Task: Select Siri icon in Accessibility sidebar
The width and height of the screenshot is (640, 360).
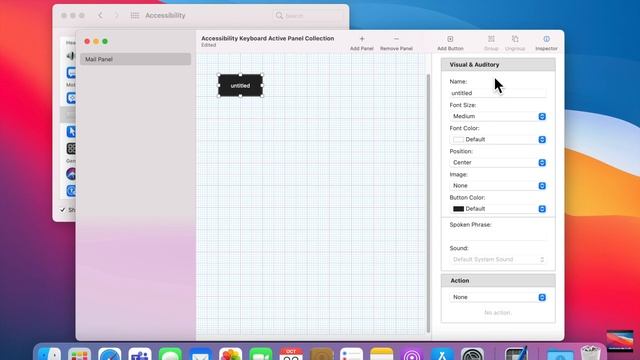Action: tap(71, 174)
